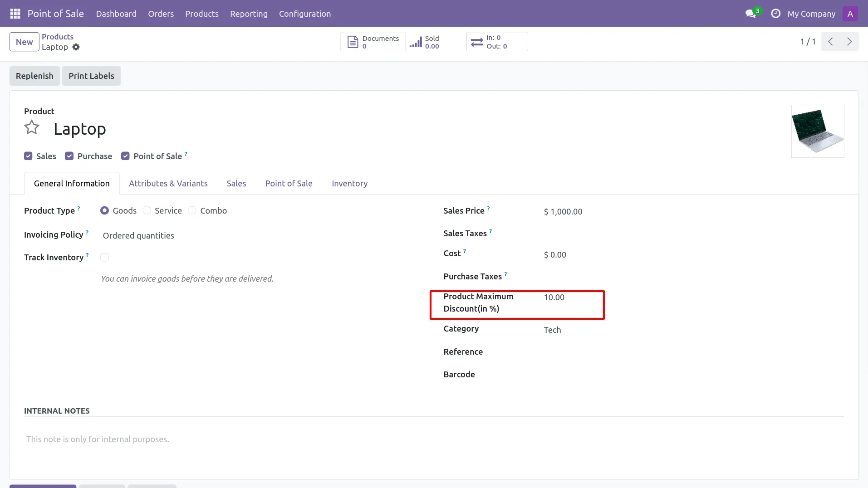Switch to Attributes & Variants tab
Screen dimensions: 868x488
[x=168, y=183]
